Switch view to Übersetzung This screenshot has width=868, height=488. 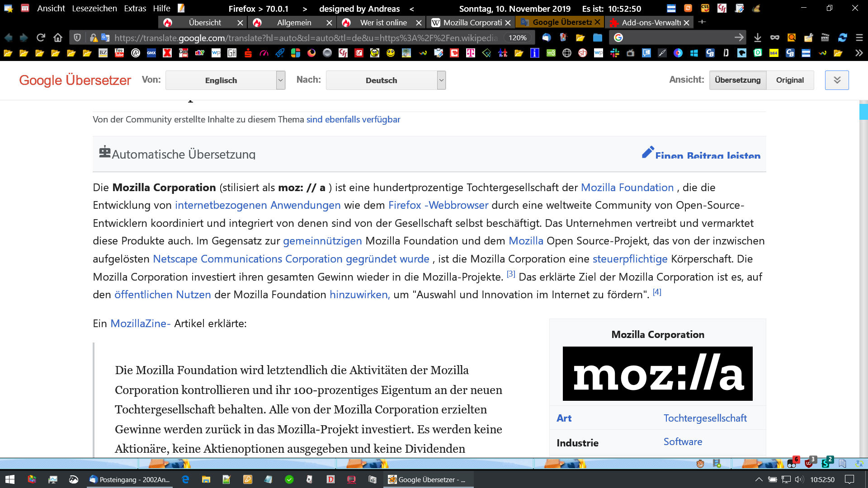point(737,80)
